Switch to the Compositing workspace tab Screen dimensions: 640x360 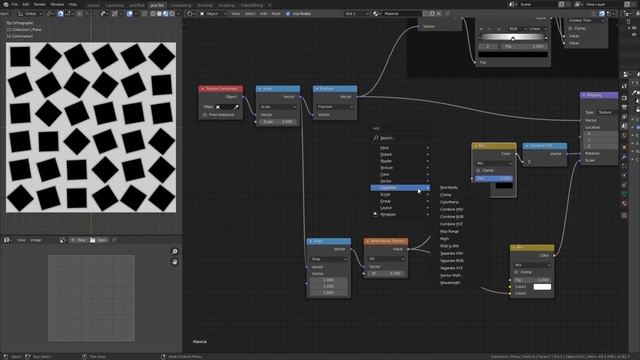180,5
